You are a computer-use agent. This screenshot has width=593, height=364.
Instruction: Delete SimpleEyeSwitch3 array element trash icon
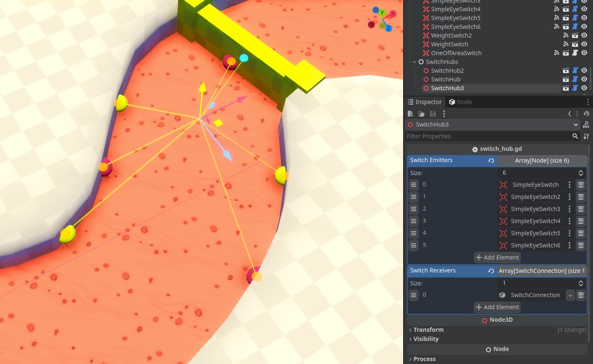(x=581, y=209)
